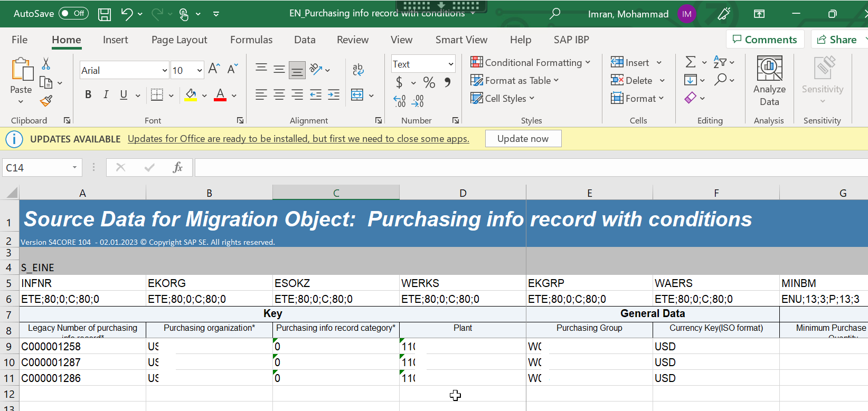
Task: Open Paste options dropdown arrow
Action: tap(21, 102)
